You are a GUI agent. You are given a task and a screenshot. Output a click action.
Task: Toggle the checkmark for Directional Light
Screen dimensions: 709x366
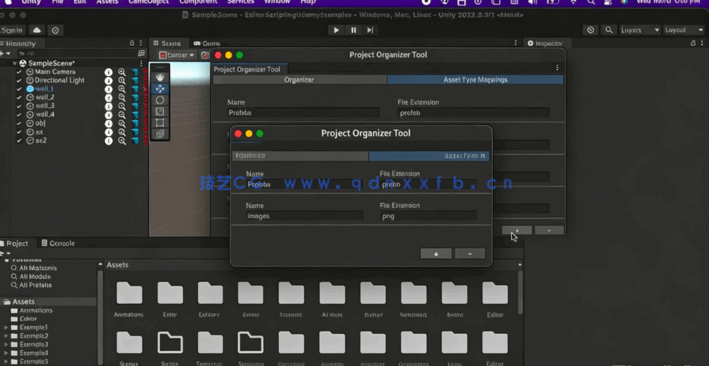pyautogui.click(x=19, y=81)
